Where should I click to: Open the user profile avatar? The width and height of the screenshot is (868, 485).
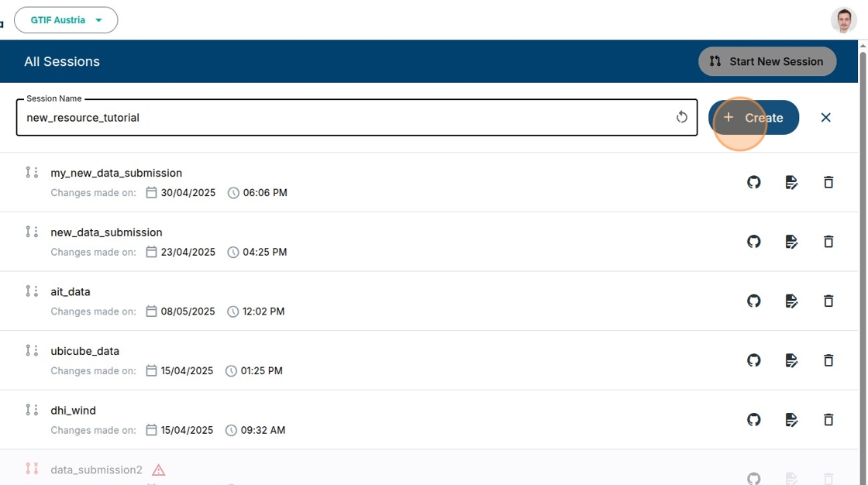[x=843, y=20]
